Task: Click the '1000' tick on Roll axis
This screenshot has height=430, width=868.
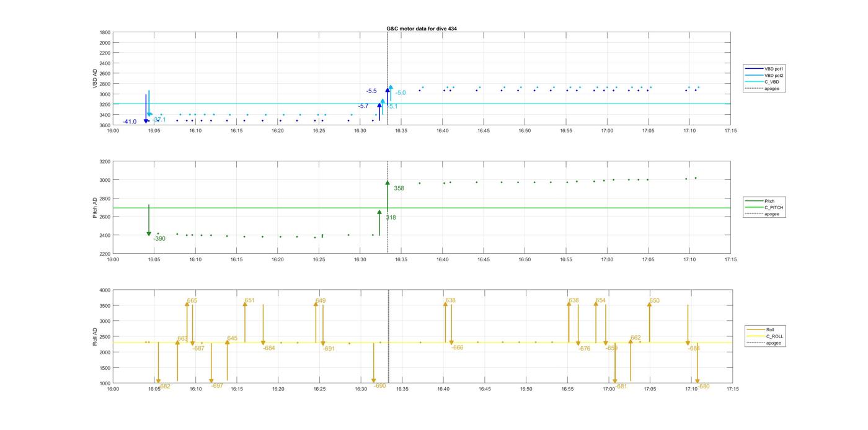Action: point(105,383)
